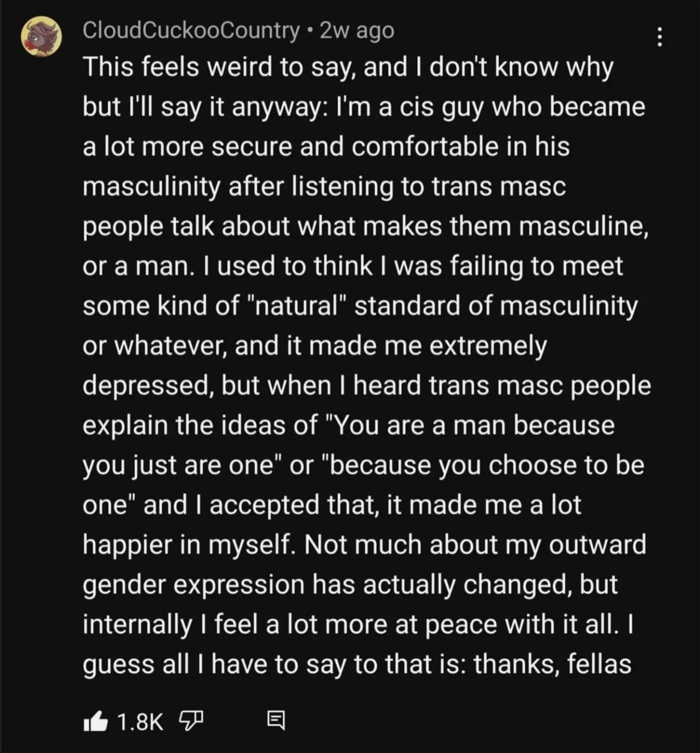
Task: Dislike the comment with thumbs-down icon
Action: (x=191, y=721)
